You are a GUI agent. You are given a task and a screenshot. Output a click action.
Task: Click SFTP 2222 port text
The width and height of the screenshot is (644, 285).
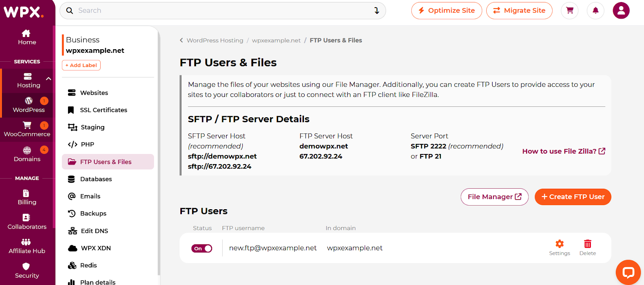tap(428, 146)
